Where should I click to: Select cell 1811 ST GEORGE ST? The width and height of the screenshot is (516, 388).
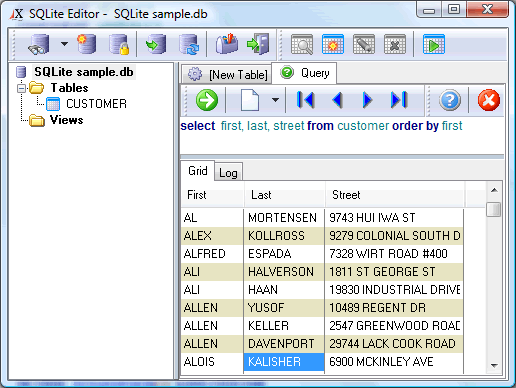(394, 272)
